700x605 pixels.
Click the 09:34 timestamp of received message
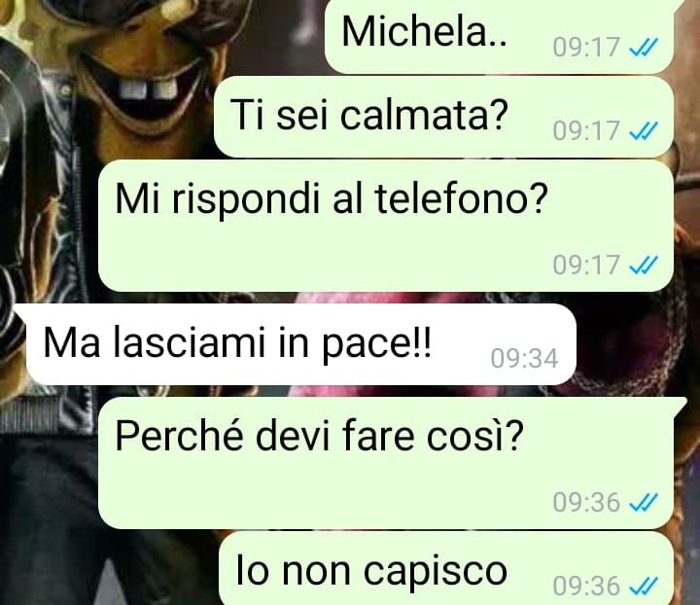click(525, 358)
